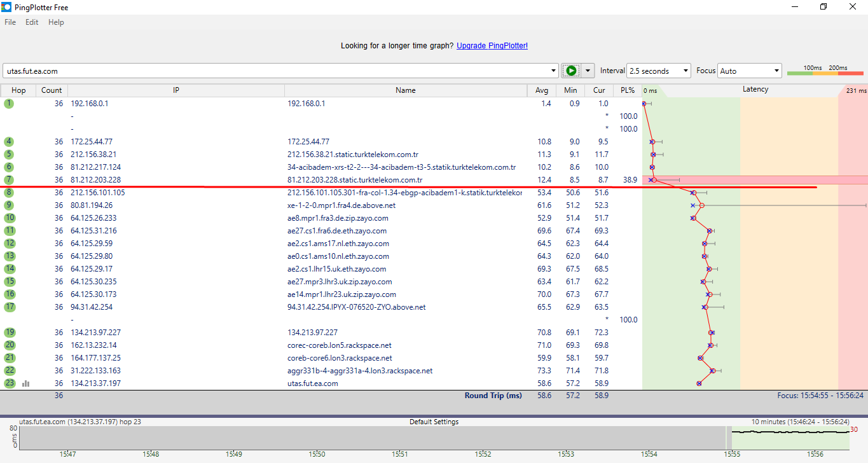Open the Help menu

[56, 22]
